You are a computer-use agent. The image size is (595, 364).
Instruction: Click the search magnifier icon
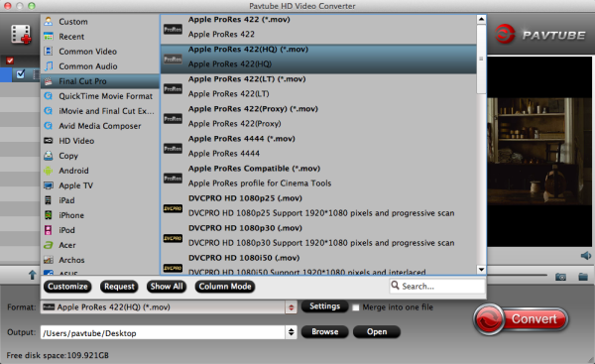tap(395, 285)
